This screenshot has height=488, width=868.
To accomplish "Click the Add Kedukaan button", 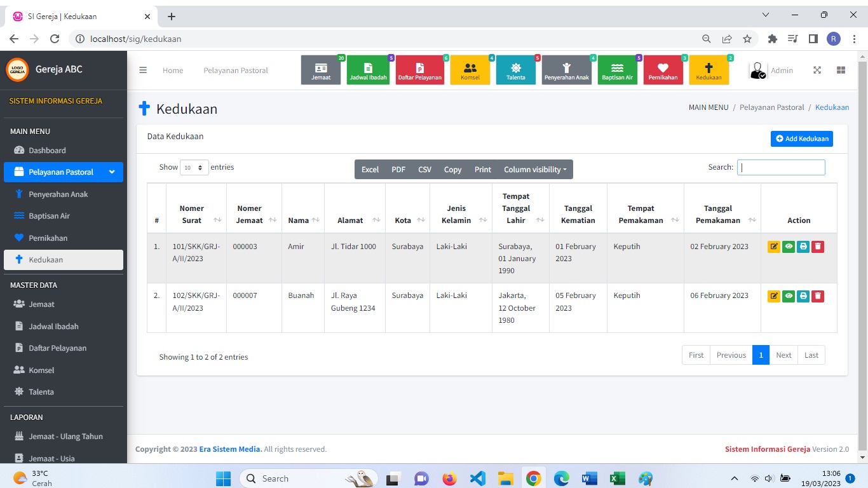I will pos(801,139).
